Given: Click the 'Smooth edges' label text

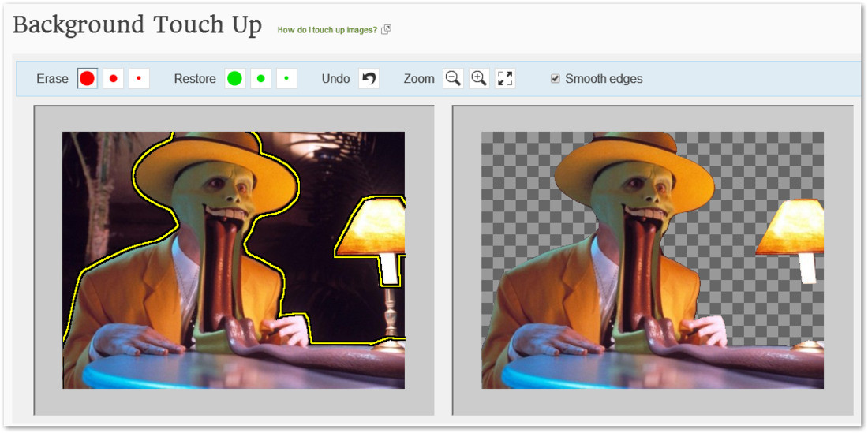Looking at the screenshot, I should click(x=604, y=79).
